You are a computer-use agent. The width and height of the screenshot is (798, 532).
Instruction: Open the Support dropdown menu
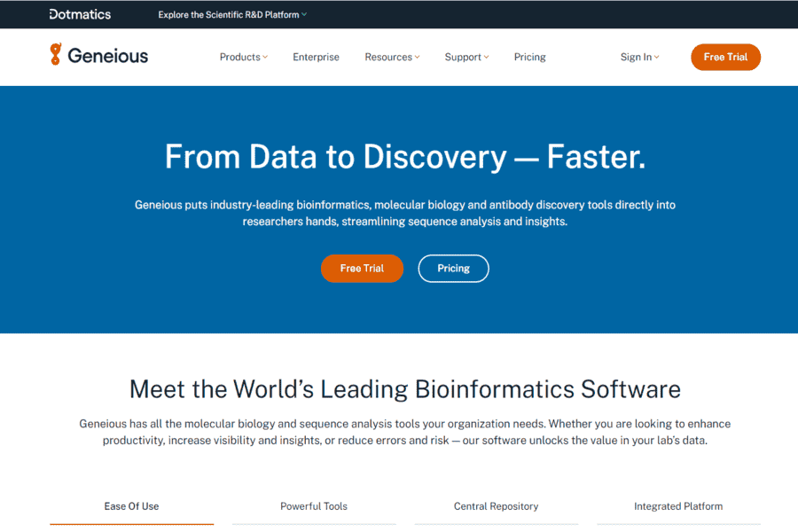point(466,57)
